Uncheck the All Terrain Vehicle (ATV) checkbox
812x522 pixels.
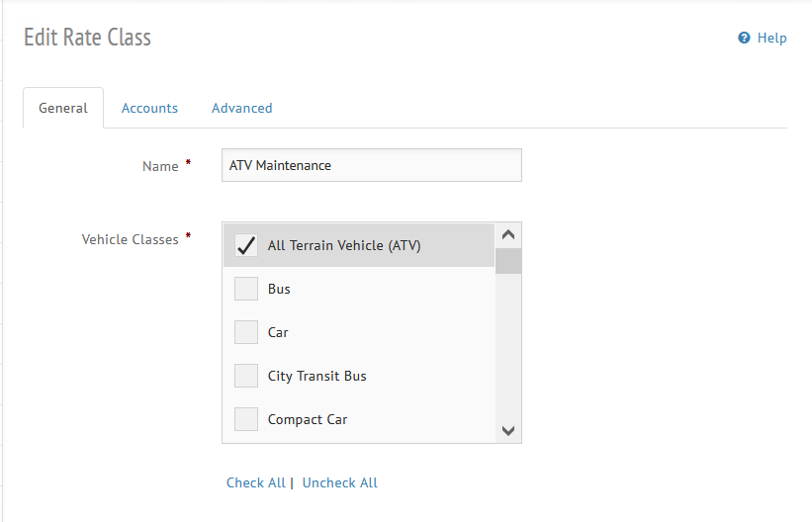click(x=246, y=245)
